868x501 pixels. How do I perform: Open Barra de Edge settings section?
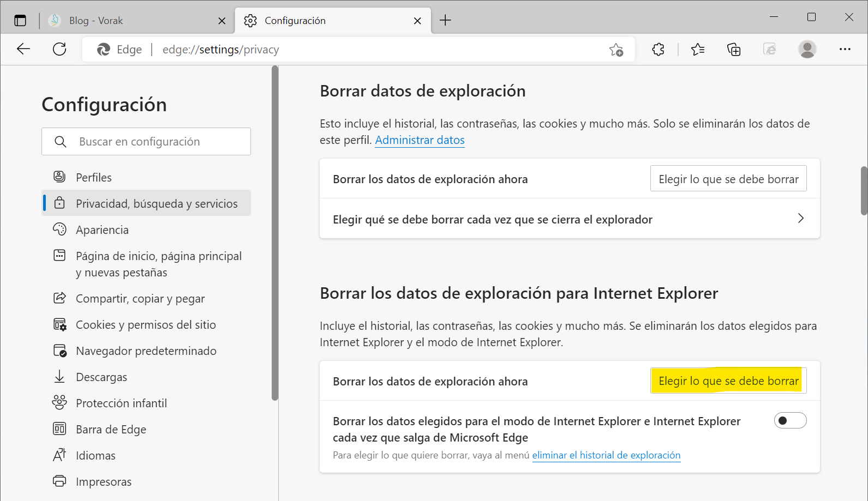[x=146, y=429]
